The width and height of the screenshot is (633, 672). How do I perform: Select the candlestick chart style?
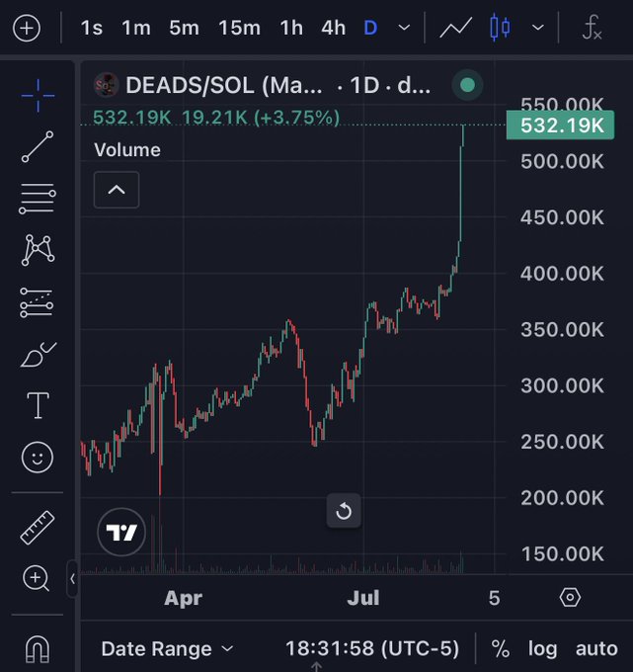pyautogui.click(x=500, y=28)
